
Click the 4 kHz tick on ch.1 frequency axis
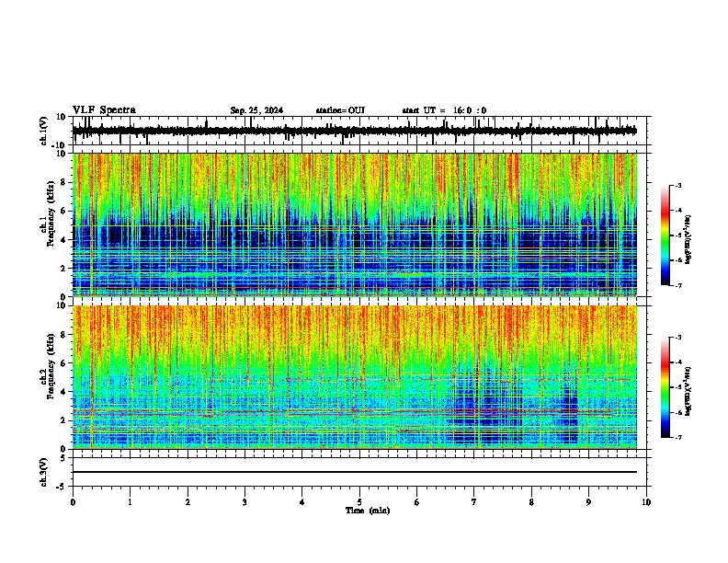[63, 240]
